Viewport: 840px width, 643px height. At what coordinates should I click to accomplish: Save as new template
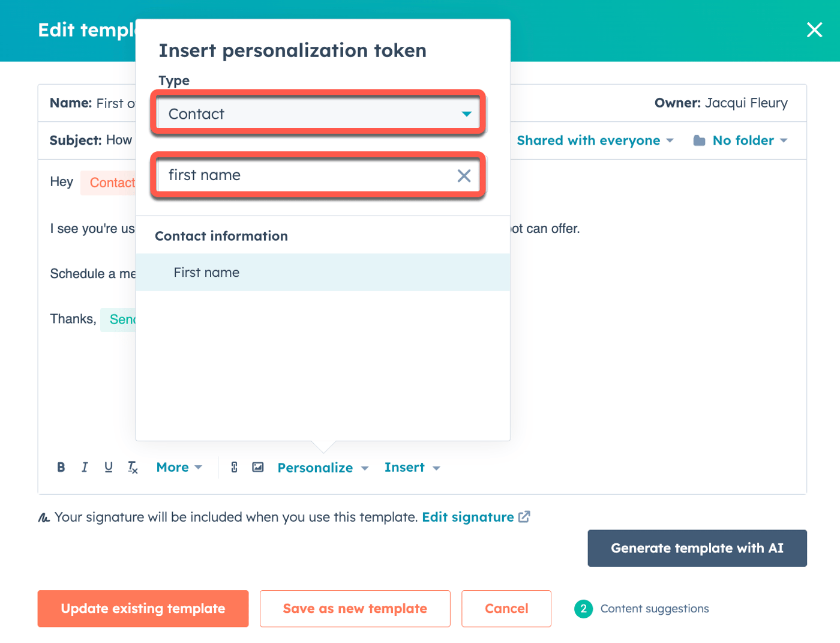[x=355, y=608]
